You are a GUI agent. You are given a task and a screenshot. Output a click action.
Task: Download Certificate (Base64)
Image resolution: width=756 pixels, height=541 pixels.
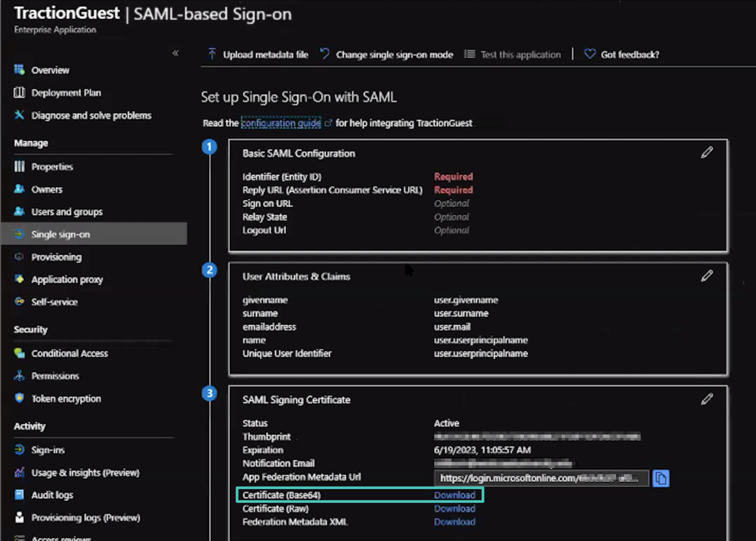click(x=454, y=495)
